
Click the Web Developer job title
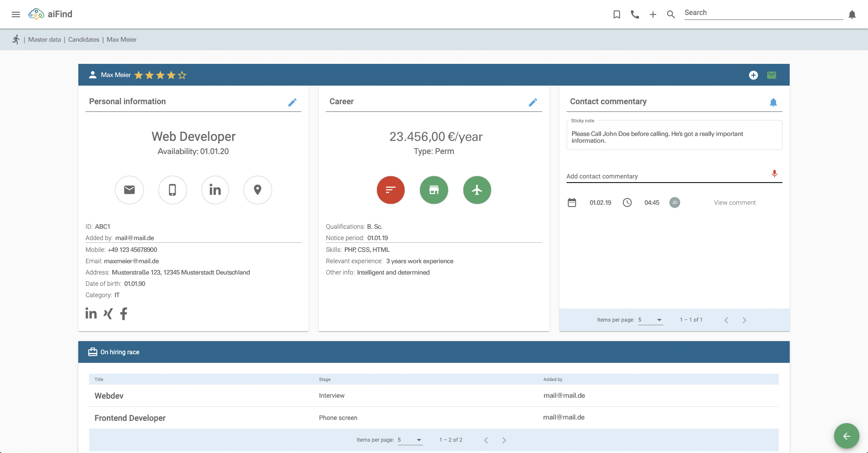click(194, 136)
